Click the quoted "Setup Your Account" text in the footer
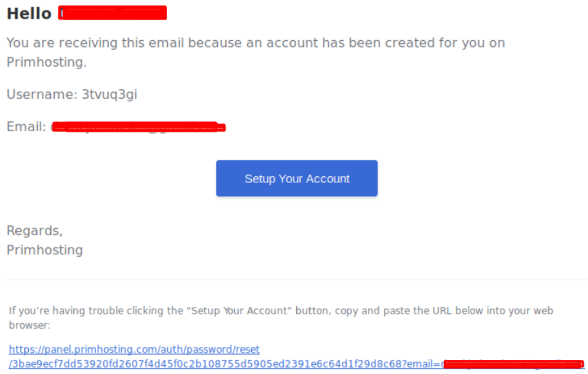The height and width of the screenshot is (374, 588). click(x=239, y=311)
